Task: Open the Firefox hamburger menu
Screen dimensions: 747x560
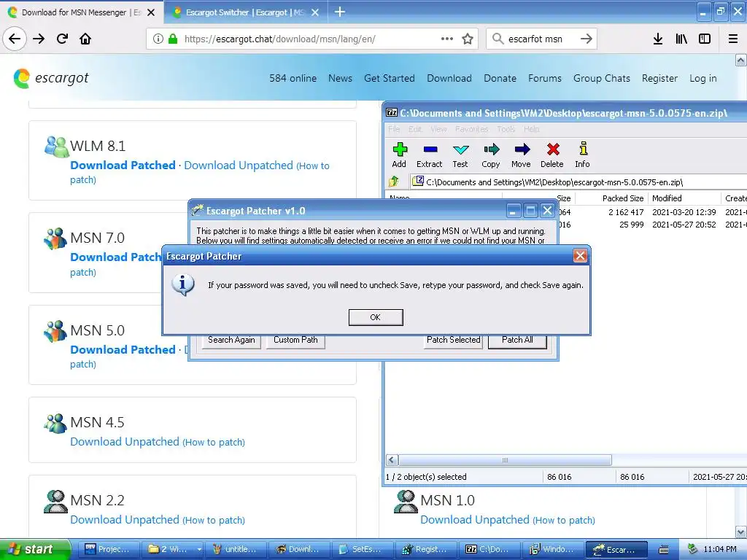Action: point(733,39)
